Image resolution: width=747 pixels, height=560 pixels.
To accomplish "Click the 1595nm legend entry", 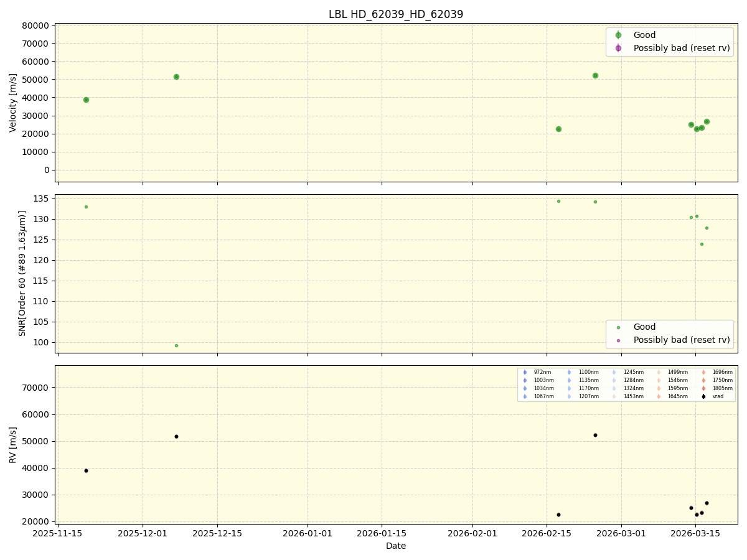I will pyautogui.click(x=672, y=388).
